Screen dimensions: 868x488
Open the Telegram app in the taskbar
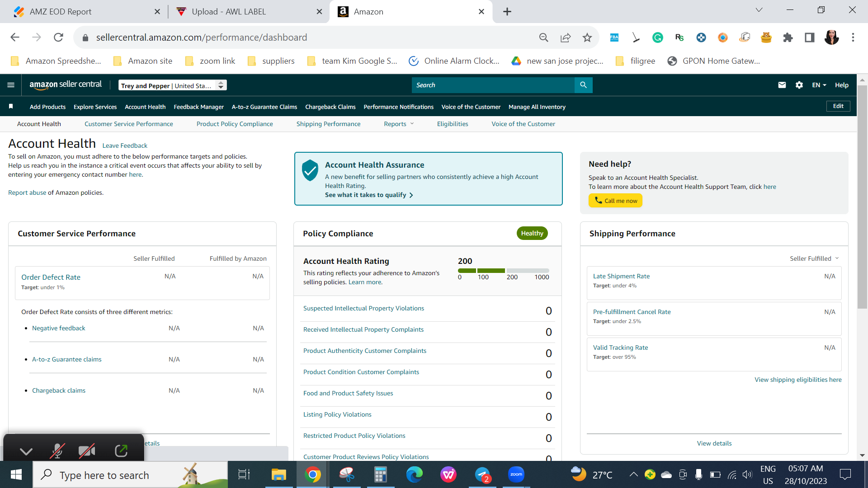click(482, 474)
